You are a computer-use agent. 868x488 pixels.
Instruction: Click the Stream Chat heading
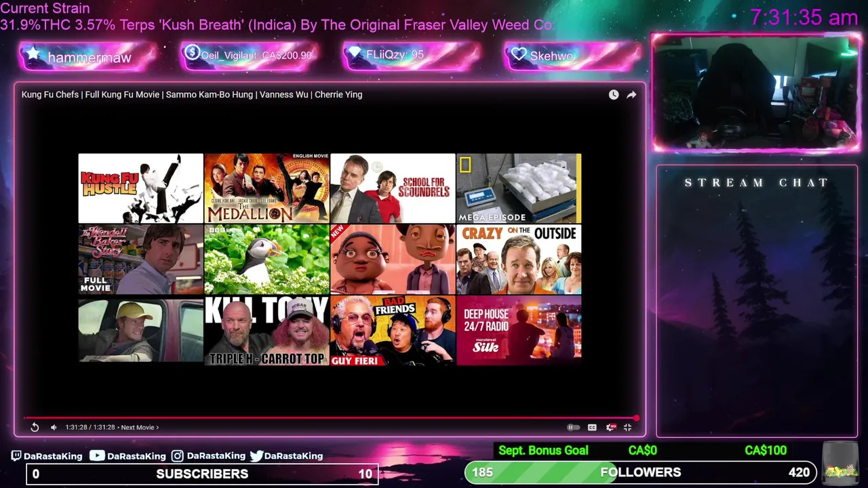coord(756,183)
